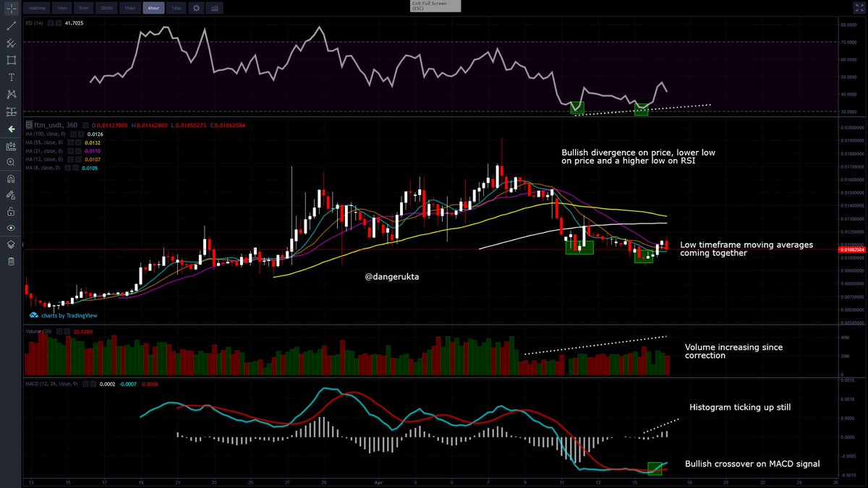The height and width of the screenshot is (488, 868).
Task: Pick the rectangle shape tool
Action: [x=11, y=60]
